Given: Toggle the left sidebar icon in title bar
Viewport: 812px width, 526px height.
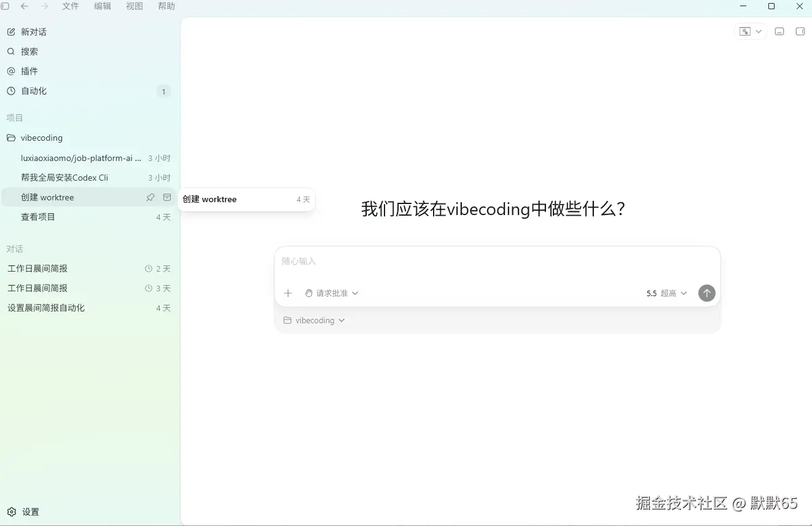Looking at the screenshot, I should coord(5,6).
